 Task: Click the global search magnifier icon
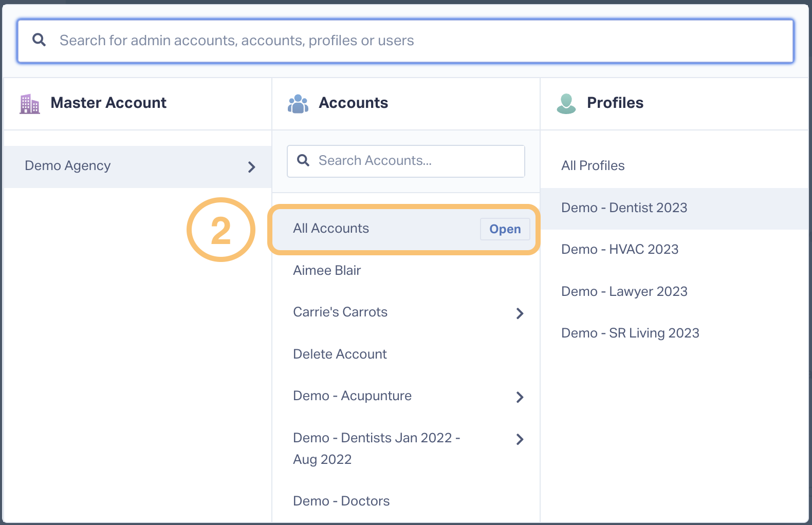(x=39, y=40)
